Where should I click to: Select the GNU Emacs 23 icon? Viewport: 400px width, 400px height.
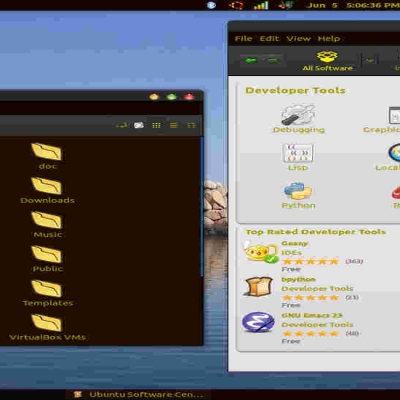(258, 322)
